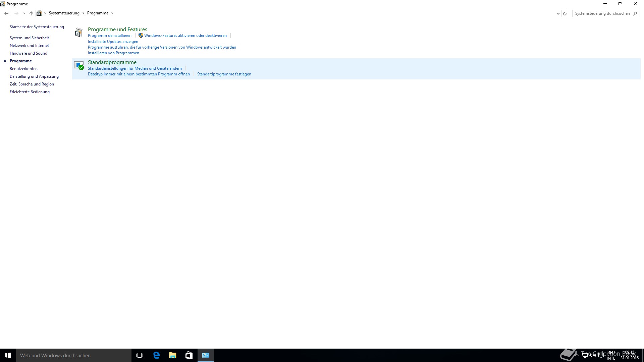Click Dateityp immer mit bestimmtem Programm öffnen

click(139, 74)
